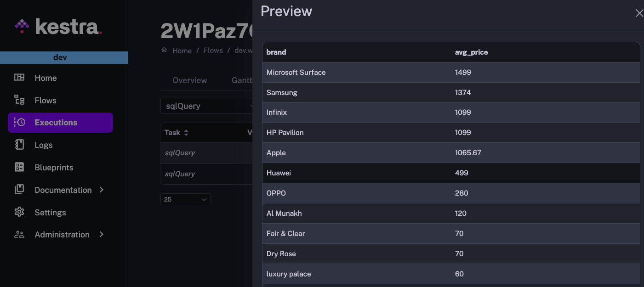Close the Preview panel

point(639,13)
